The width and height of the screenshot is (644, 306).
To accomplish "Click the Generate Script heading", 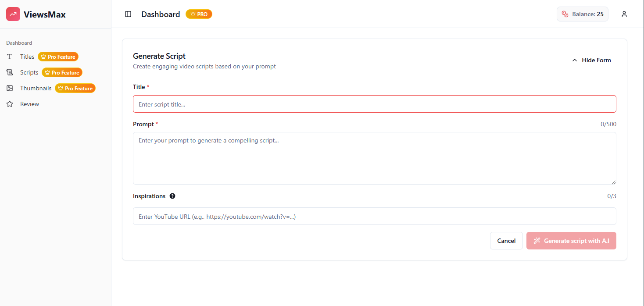I will point(159,56).
